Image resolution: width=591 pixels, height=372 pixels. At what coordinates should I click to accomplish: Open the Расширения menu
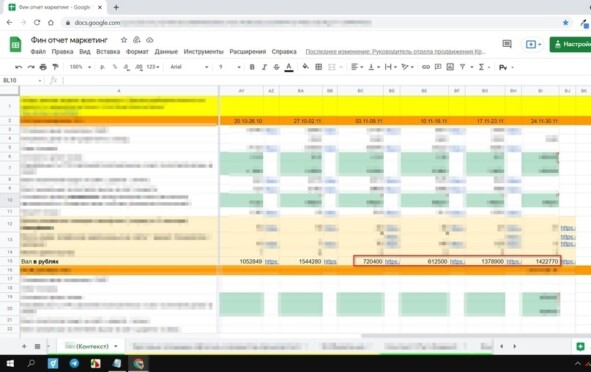tap(248, 52)
